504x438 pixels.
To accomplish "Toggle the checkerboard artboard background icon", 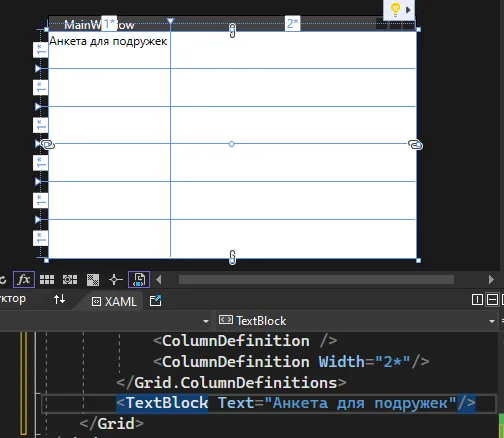I will click(93, 280).
